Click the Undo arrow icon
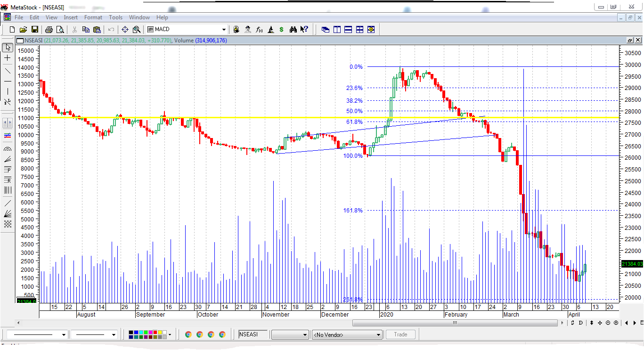 111,29
